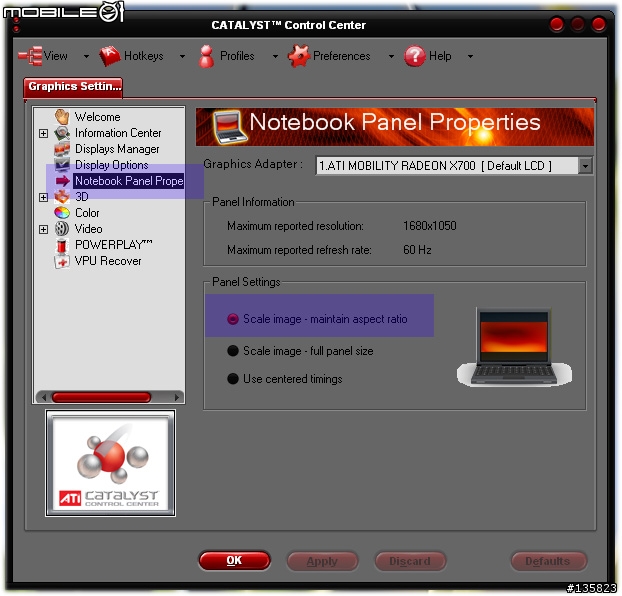The image size is (622, 596).
Task: Click the Discard button
Action: point(410,561)
